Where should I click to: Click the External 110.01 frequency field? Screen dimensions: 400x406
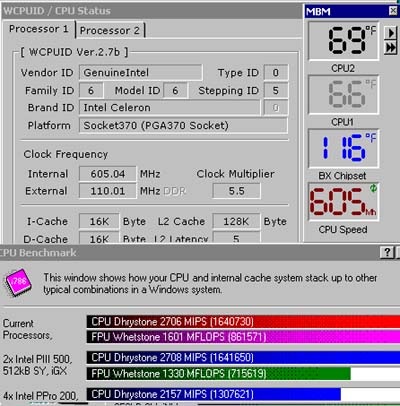point(107,191)
